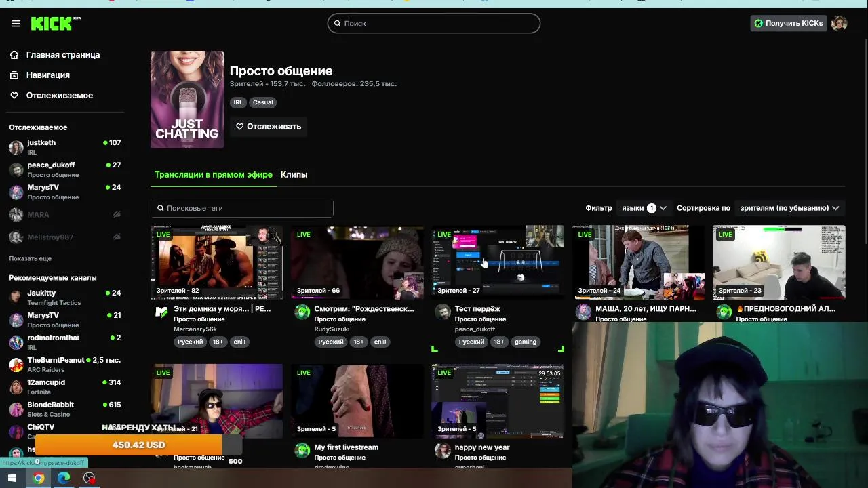Screen dimensions: 868x488
Task: Click the Just Chatting category cover image
Action: click(x=187, y=100)
